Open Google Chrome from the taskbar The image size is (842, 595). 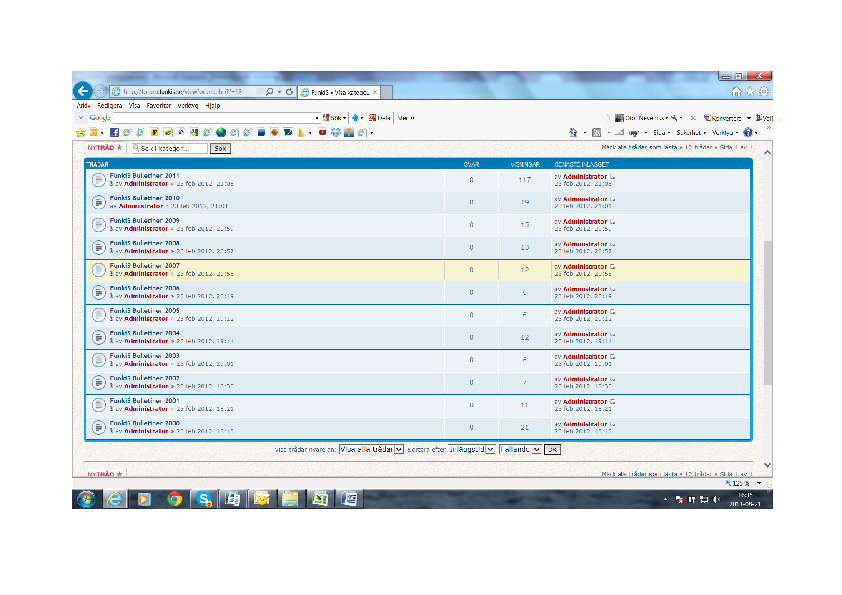coord(174,499)
